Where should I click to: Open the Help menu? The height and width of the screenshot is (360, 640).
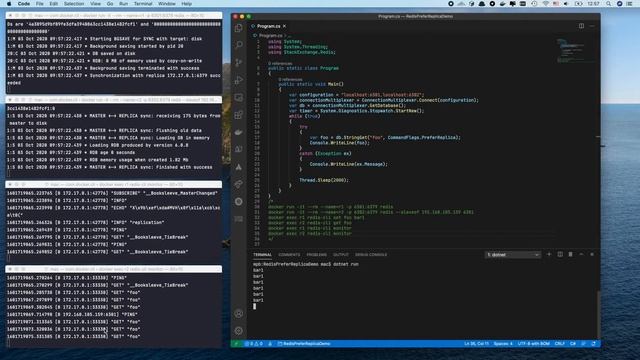(187, 4)
